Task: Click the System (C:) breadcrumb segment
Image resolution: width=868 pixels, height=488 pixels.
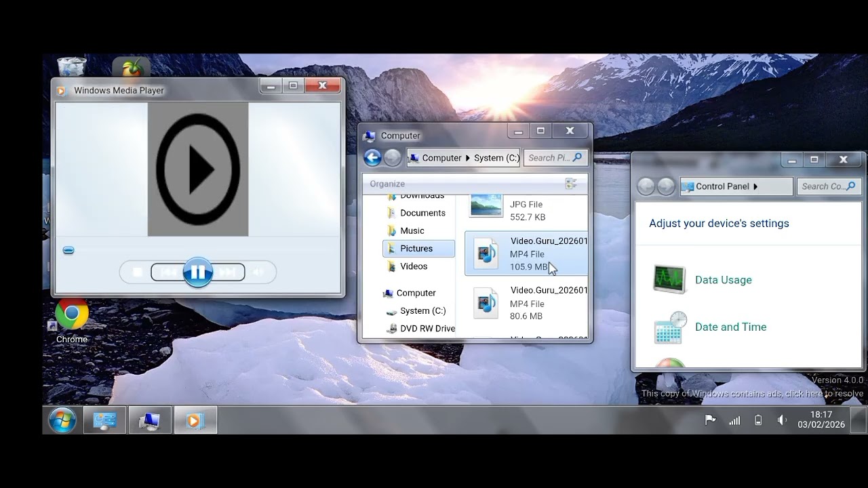Action: point(496,158)
